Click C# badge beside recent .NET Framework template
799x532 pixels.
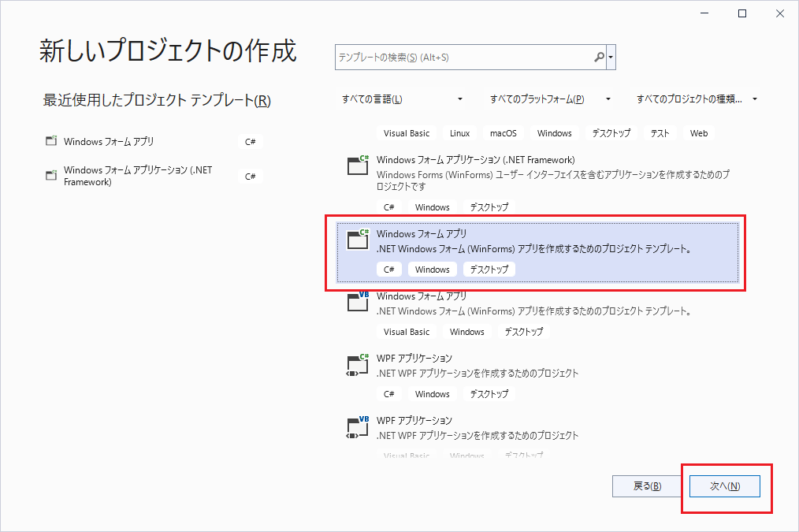tap(251, 177)
